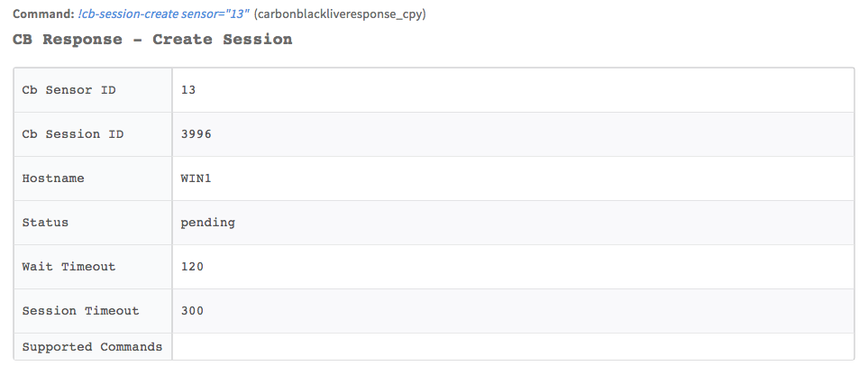Select the Cb Session ID label cell

pyautogui.click(x=73, y=134)
